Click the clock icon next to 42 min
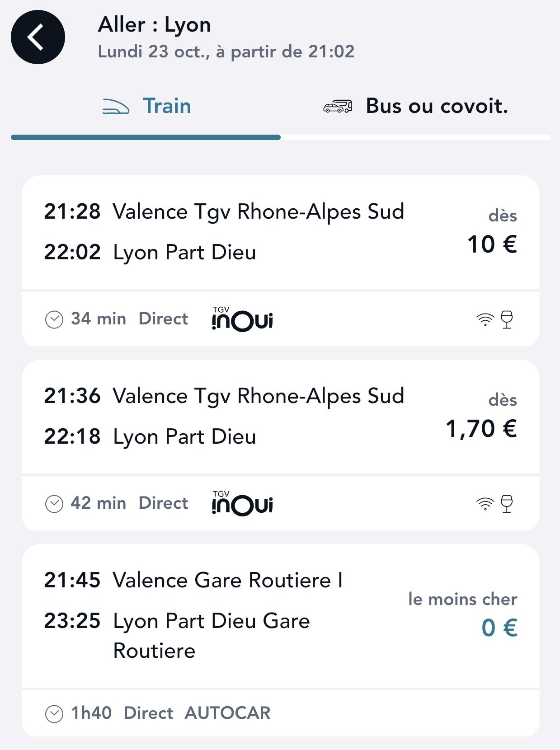The image size is (560, 750). coord(54,504)
